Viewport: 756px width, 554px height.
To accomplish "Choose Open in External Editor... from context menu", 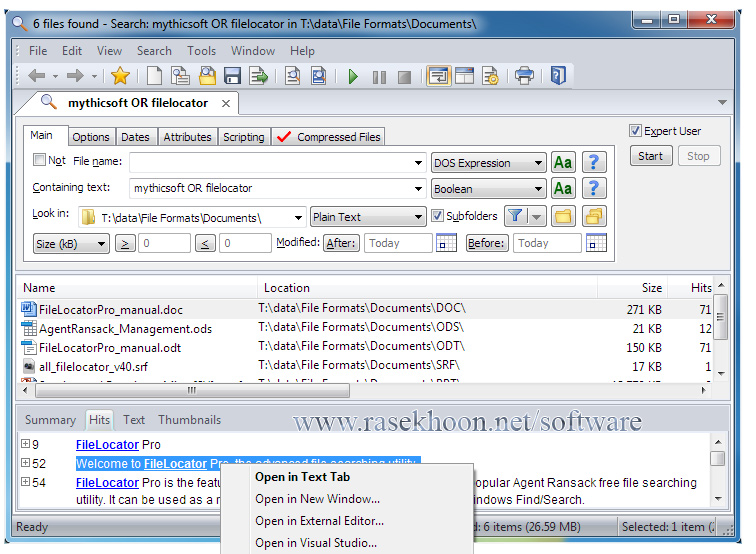I will click(319, 521).
